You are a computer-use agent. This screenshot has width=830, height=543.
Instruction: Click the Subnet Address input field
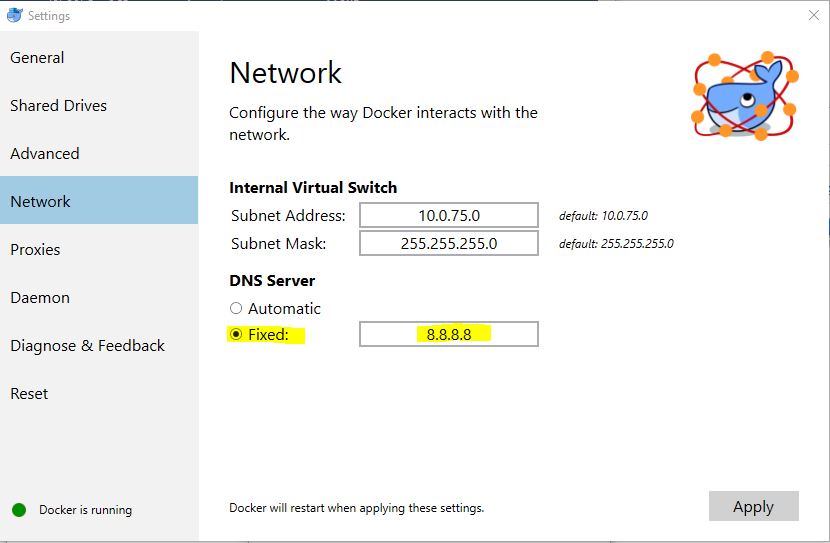point(449,215)
